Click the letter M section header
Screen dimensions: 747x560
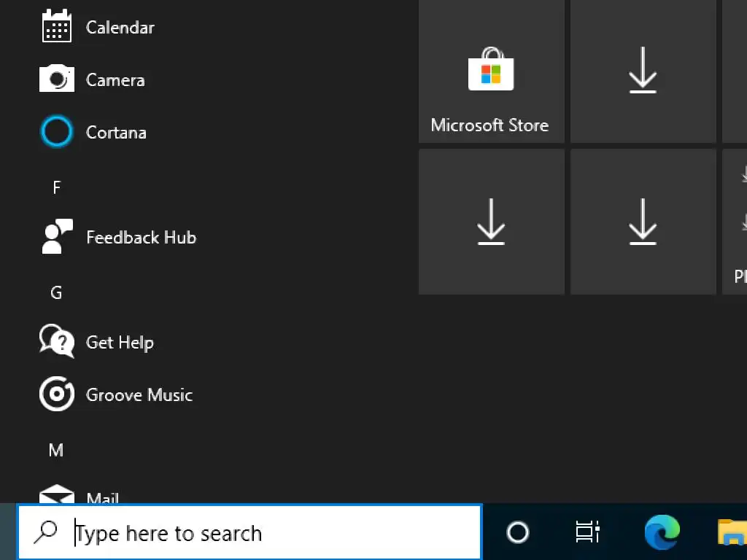pos(56,451)
